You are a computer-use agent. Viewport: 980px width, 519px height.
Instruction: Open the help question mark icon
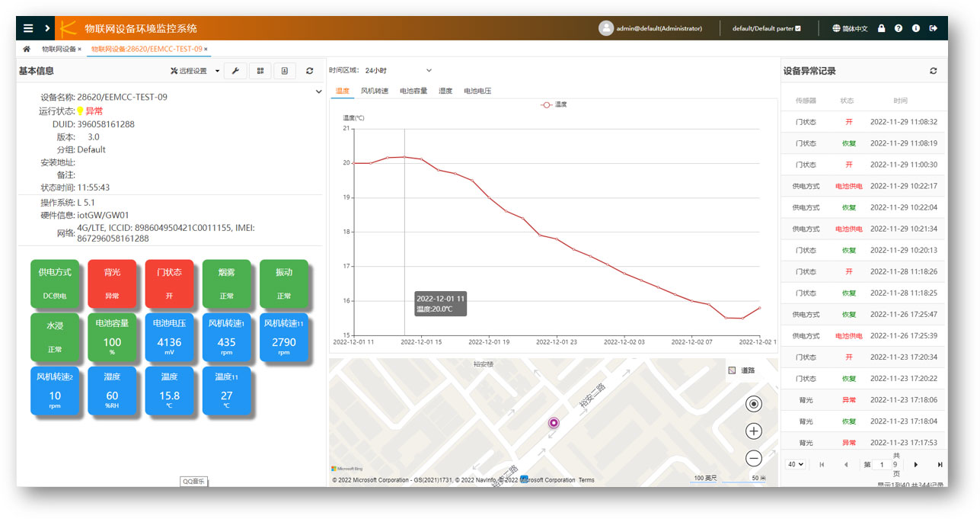(x=899, y=28)
